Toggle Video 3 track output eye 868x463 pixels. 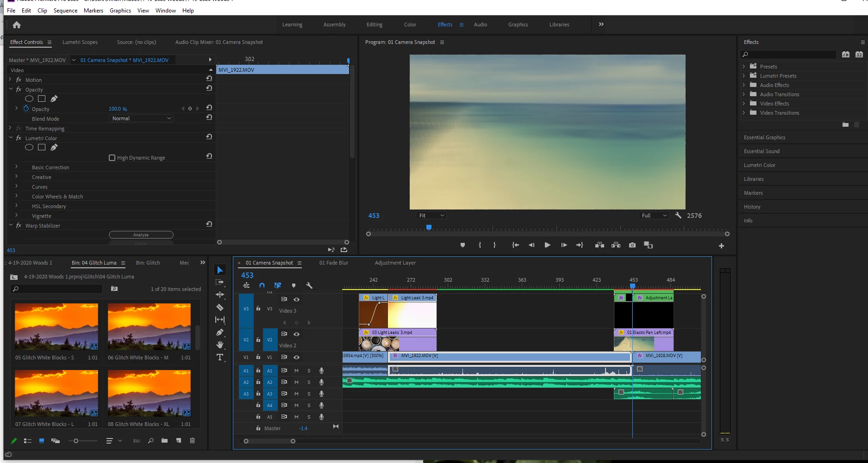tap(296, 299)
